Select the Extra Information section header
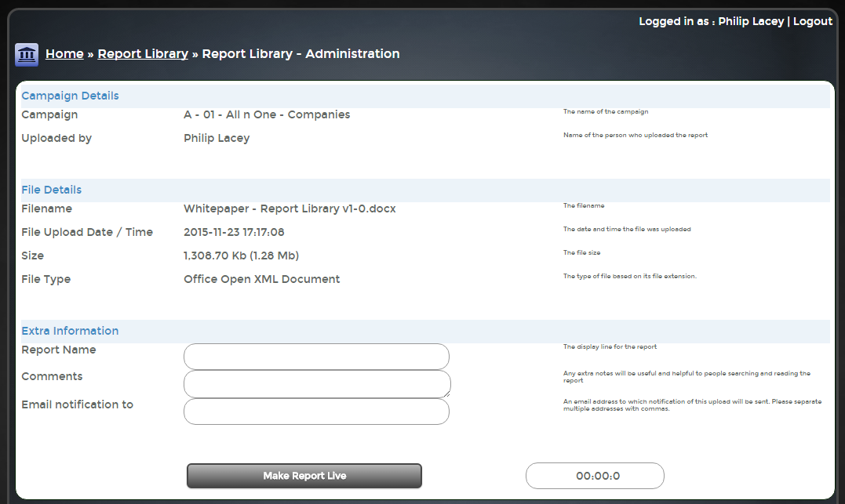The image size is (845, 504). pos(70,331)
